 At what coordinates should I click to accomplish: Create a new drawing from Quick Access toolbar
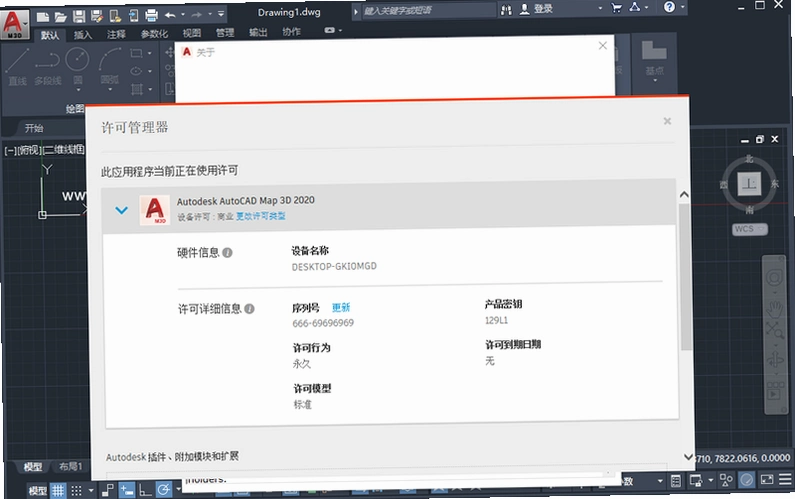[x=43, y=17]
